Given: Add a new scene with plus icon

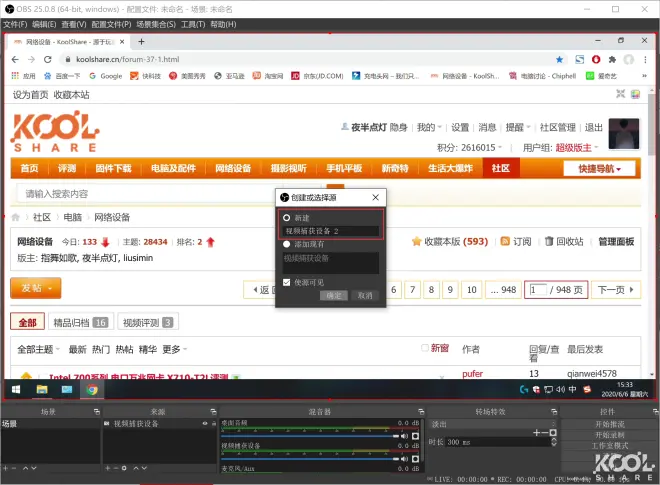Looking at the screenshot, I should tap(5, 468).
